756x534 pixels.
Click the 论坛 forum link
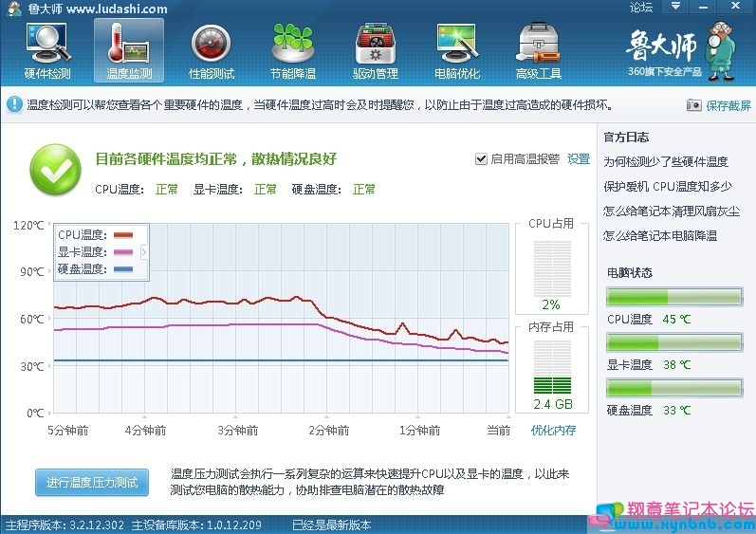pyautogui.click(x=641, y=8)
